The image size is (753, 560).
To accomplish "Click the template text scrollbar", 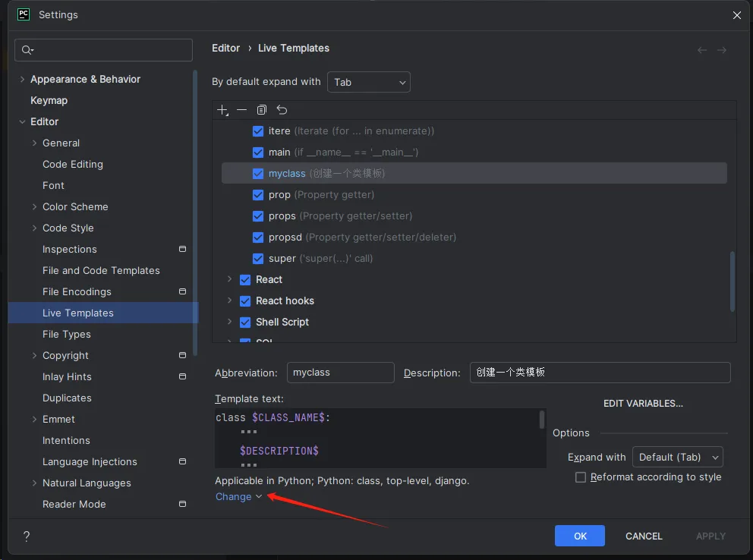I will 542,420.
